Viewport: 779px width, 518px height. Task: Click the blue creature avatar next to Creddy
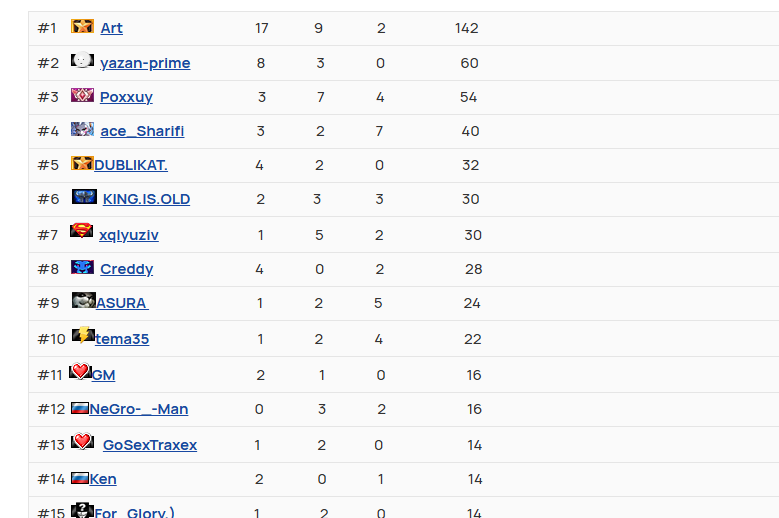click(x=82, y=267)
